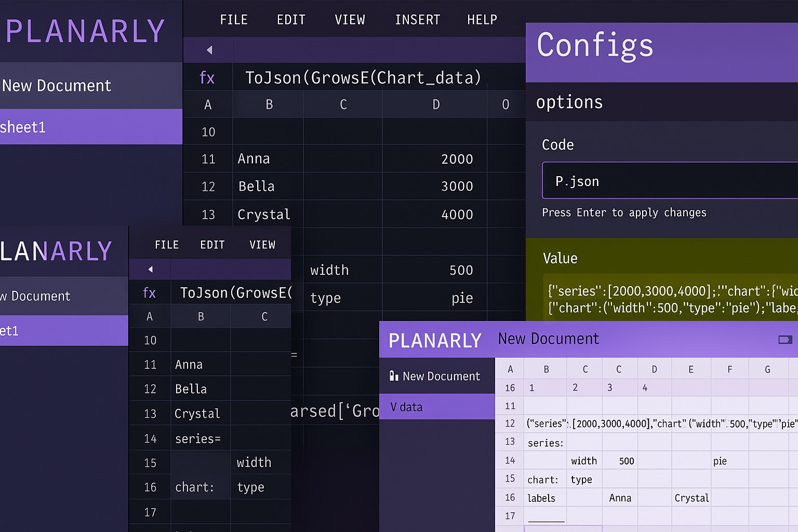Click the formula bar with ToJson(GrowsE(Chart_data)

363,78
